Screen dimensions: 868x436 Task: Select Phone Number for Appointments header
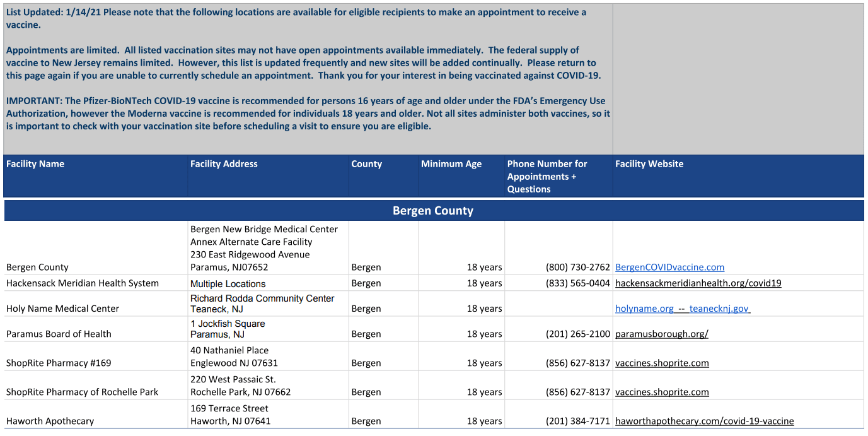coord(547,176)
